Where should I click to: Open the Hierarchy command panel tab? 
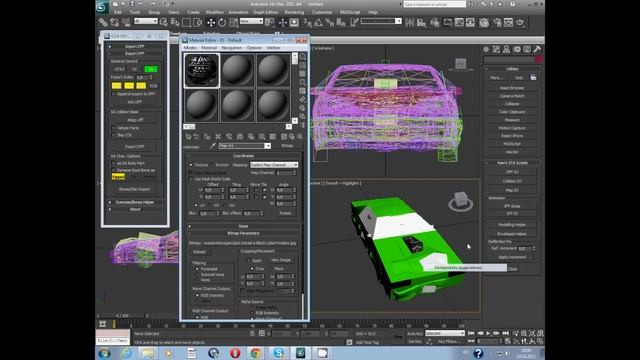[507, 49]
